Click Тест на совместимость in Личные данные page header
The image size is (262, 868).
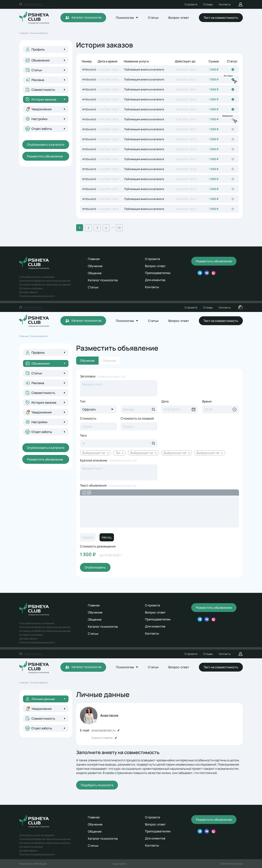221,667
